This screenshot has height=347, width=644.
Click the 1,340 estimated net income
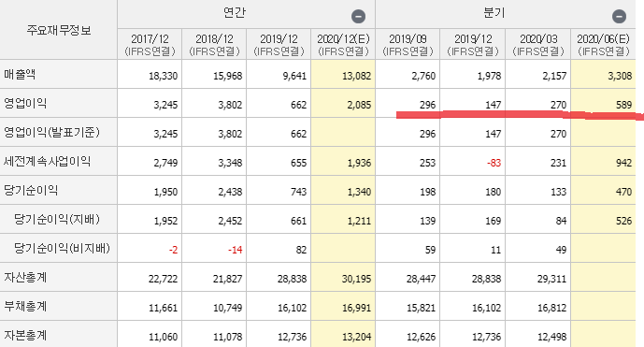[x=359, y=192]
